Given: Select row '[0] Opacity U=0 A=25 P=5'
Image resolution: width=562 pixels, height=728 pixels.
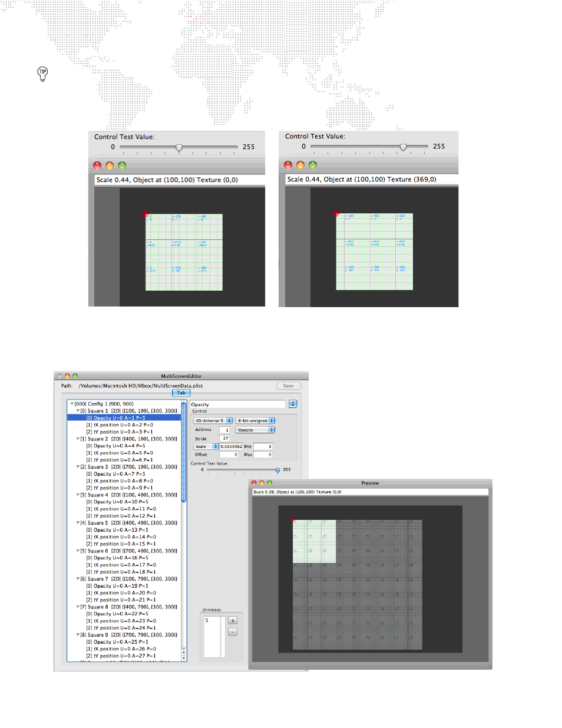Looking at the screenshot, I should (124, 642).
